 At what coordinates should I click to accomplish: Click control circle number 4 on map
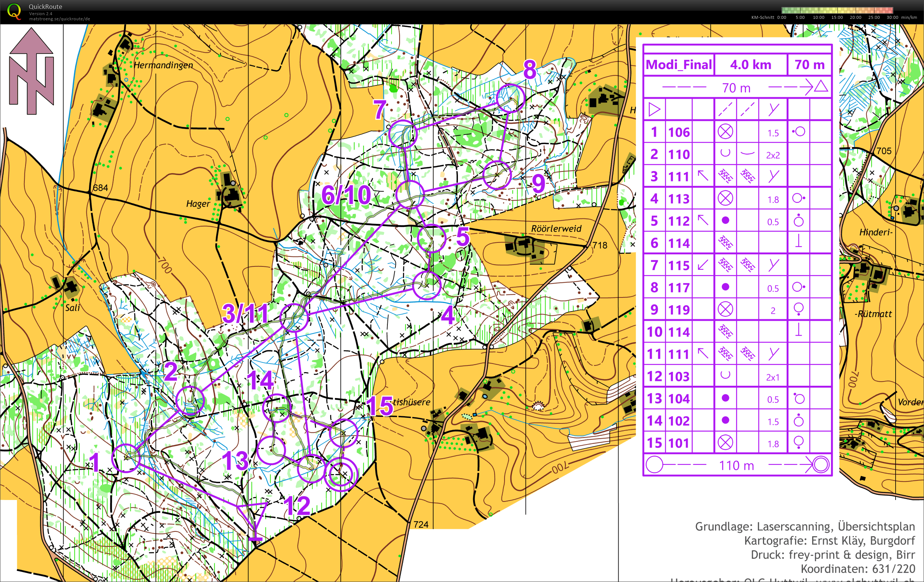(426, 285)
